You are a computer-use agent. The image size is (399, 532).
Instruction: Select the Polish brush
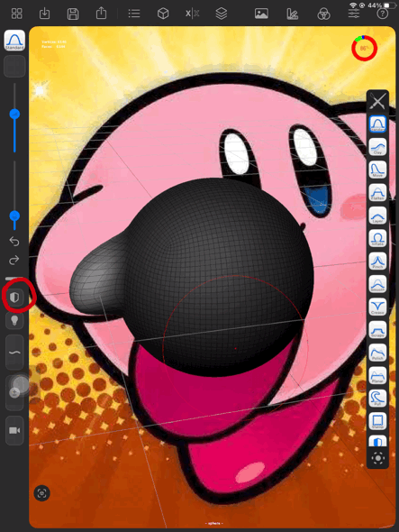(x=377, y=353)
